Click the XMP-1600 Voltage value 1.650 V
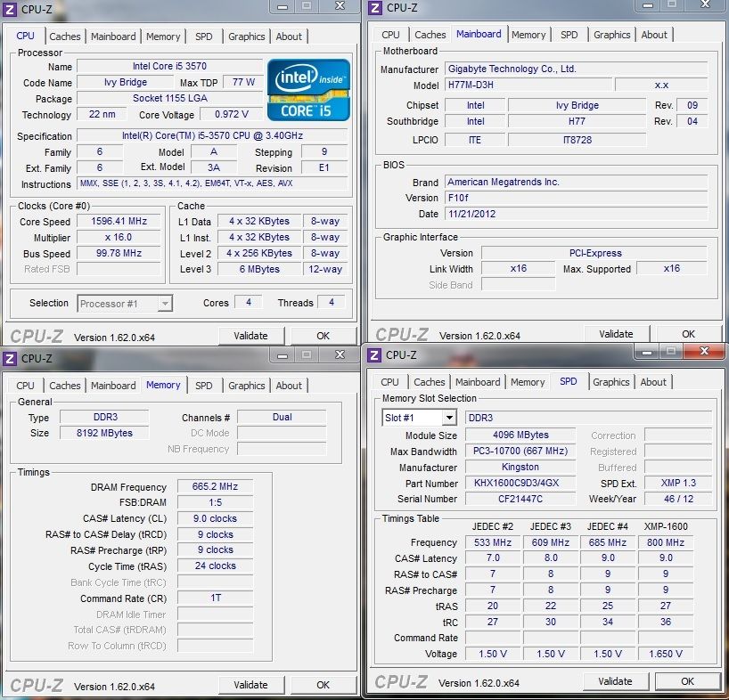 (666, 654)
